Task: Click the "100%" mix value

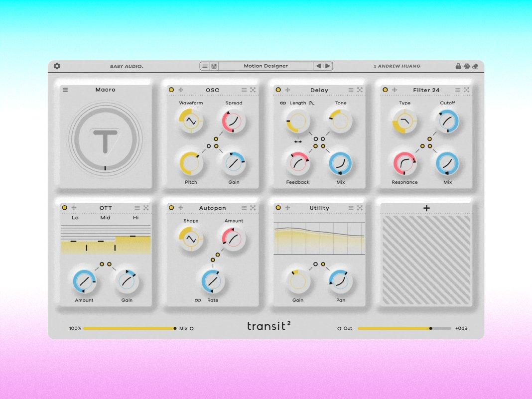Action: point(75,328)
